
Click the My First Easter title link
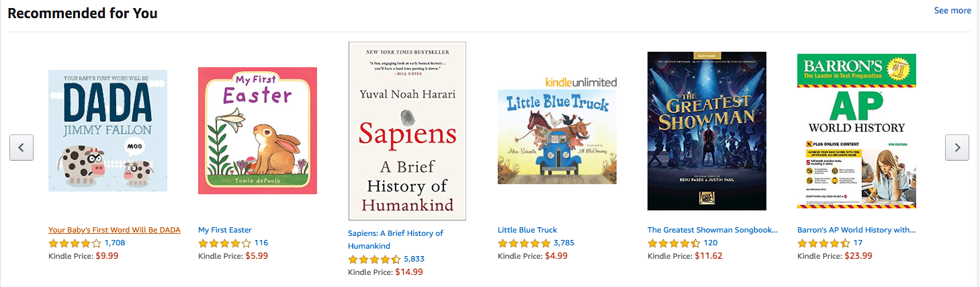pos(225,230)
